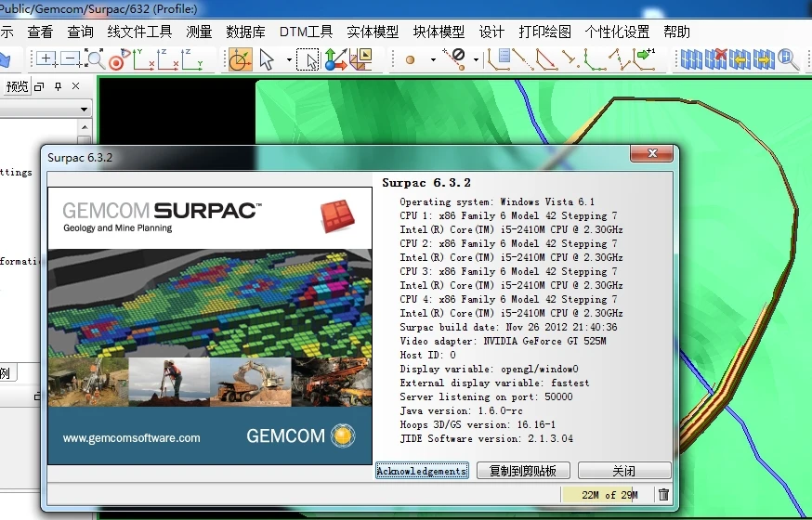812x520 pixels.
Task: Click the 'Operating system: Windows Vista 6.1' line
Action: (497, 201)
